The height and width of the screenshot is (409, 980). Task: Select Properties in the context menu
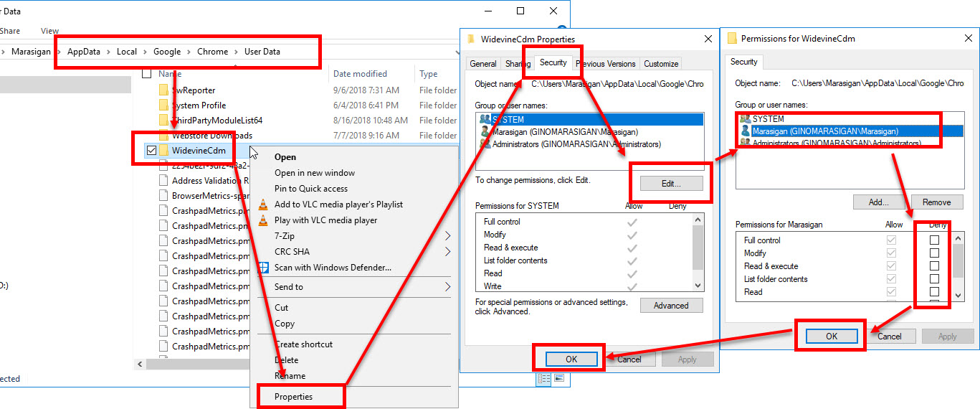[294, 396]
